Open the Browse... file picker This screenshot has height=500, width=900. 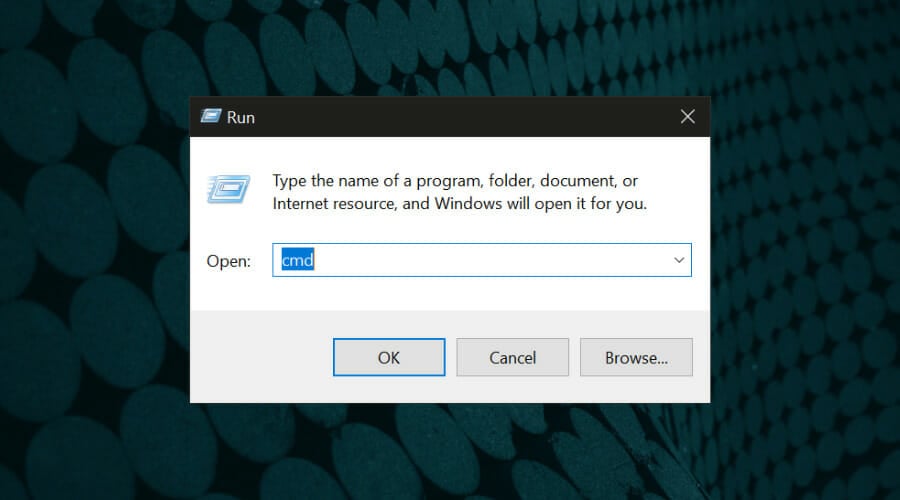pyautogui.click(x=636, y=357)
